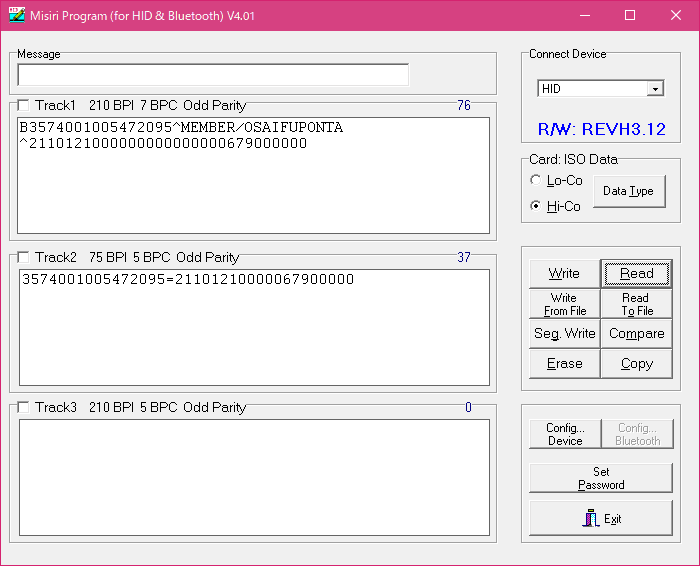Click the Set Password button
The height and width of the screenshot is (566, 700).
pos(601,478)
